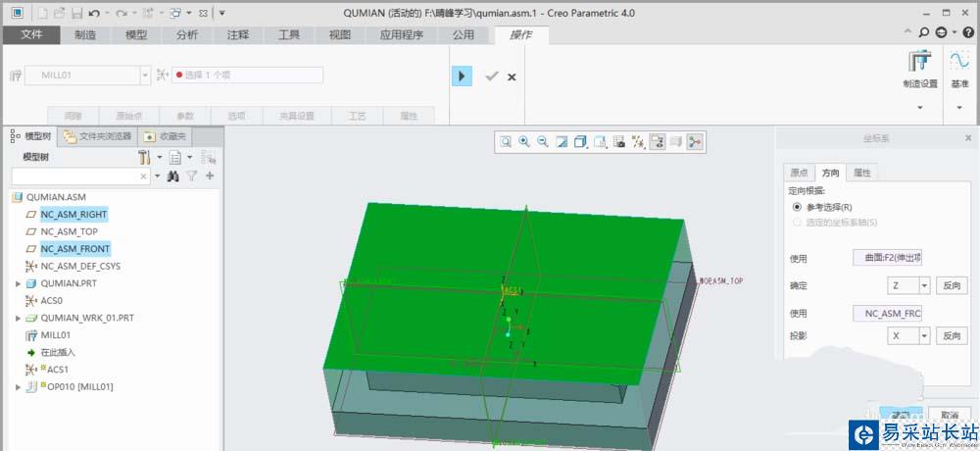Click the second reference field NC_ASM_FRC

point(888,313)
